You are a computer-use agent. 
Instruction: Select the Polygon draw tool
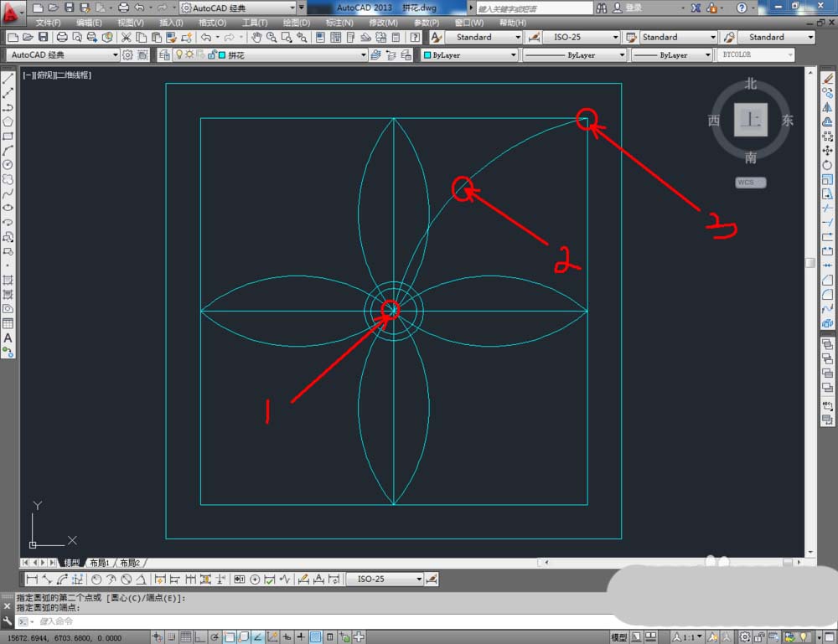click(x=8, y=121)
